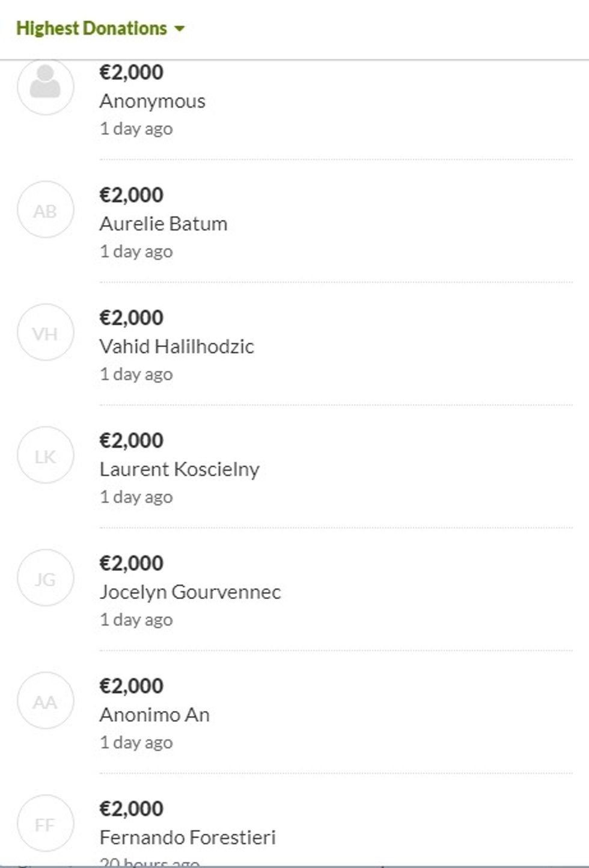Image resolution: width=589 pixels, height=868 pixels.
Task: Click the JG initials avatar
Action: 46,578
